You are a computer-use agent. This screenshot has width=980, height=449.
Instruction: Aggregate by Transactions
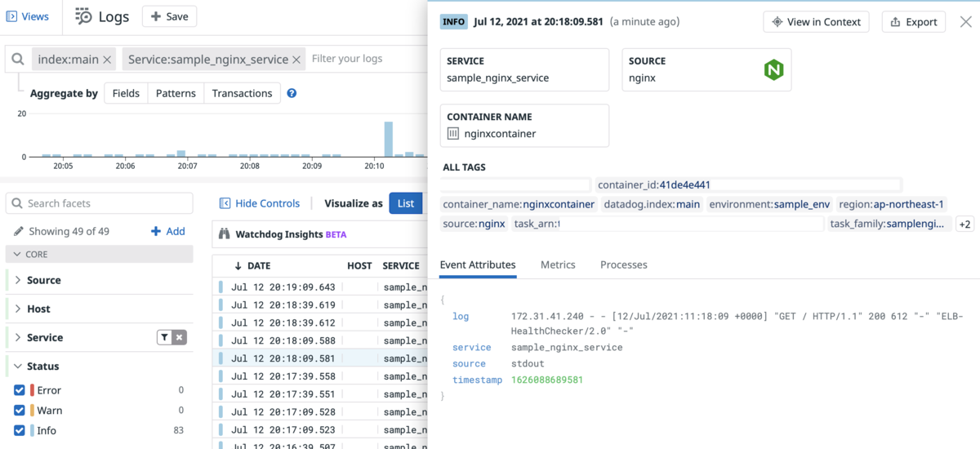click(x=242, y=93)
